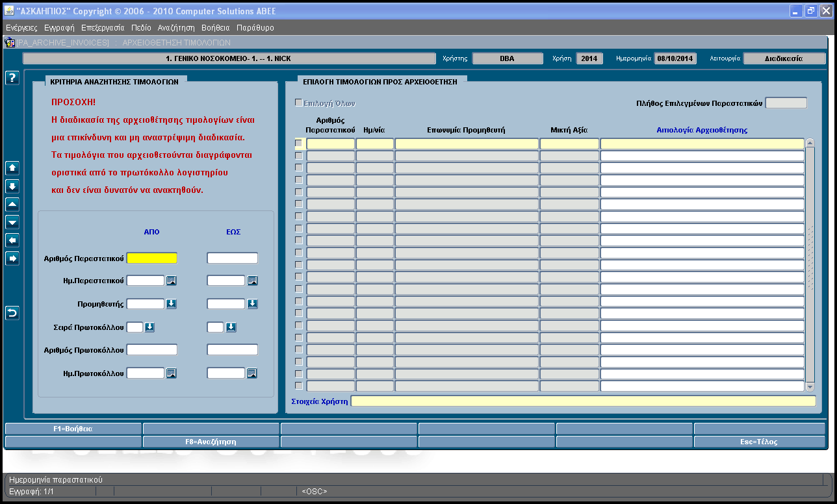837x504 pixels.
Task: Open the Αναζήτηση menu
Action: coord(176,28)
